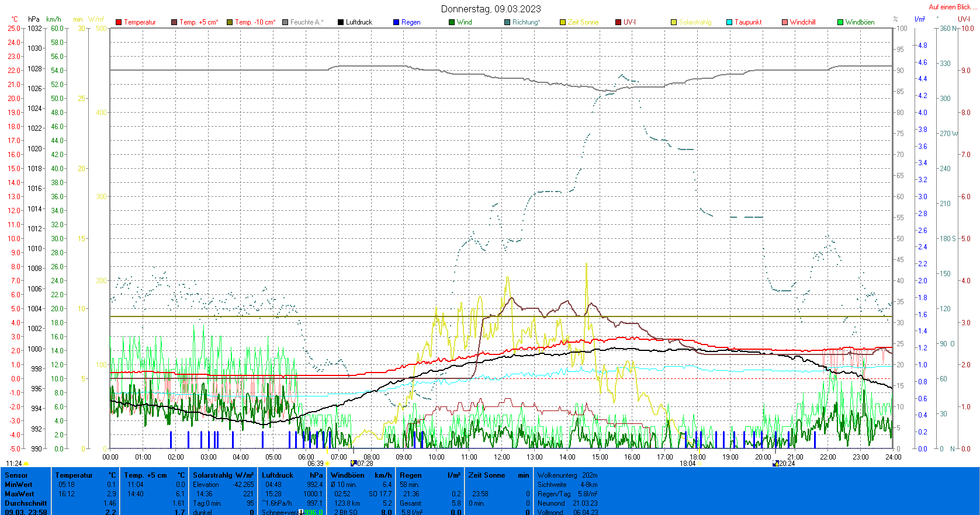Click the '123.8 km' wind run value
The width and height of the screenshot is (980, 515).
point(347,503)
